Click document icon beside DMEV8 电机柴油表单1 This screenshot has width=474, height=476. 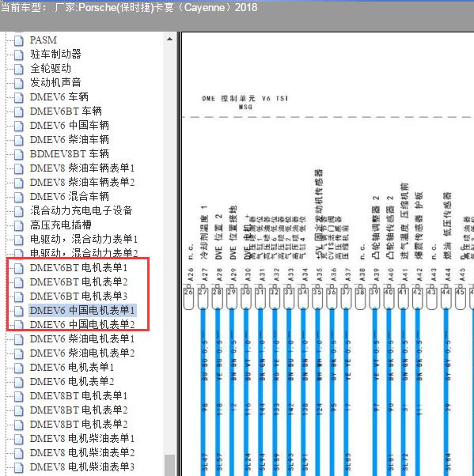(18, 439)
